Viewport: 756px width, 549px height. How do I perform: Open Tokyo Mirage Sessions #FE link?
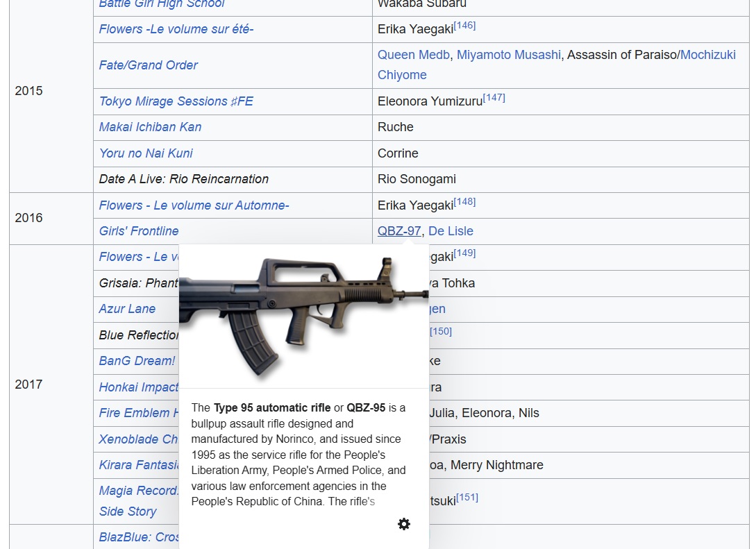[176, 101]
